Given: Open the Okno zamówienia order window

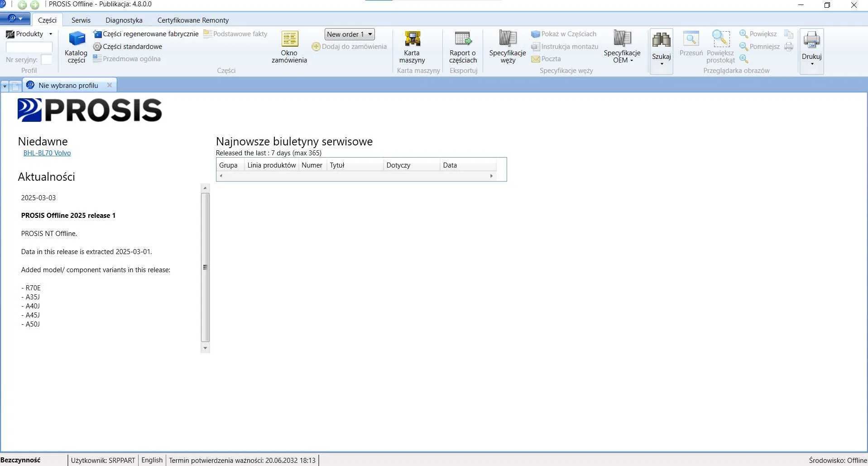Looking at the screenshot, I should (x=289, y=47).
